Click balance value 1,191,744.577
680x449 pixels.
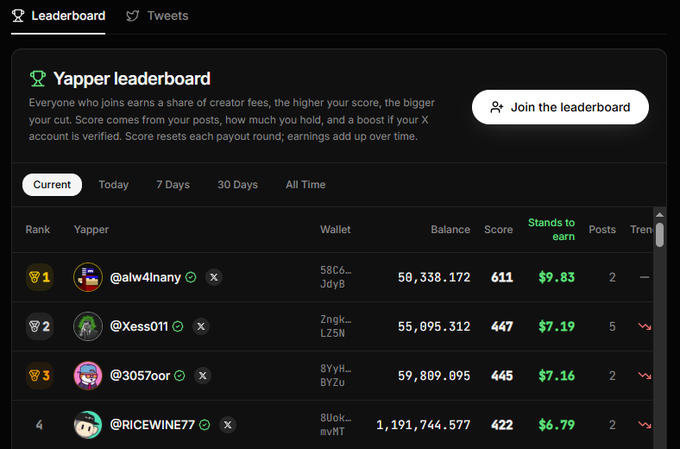[423, 425]
